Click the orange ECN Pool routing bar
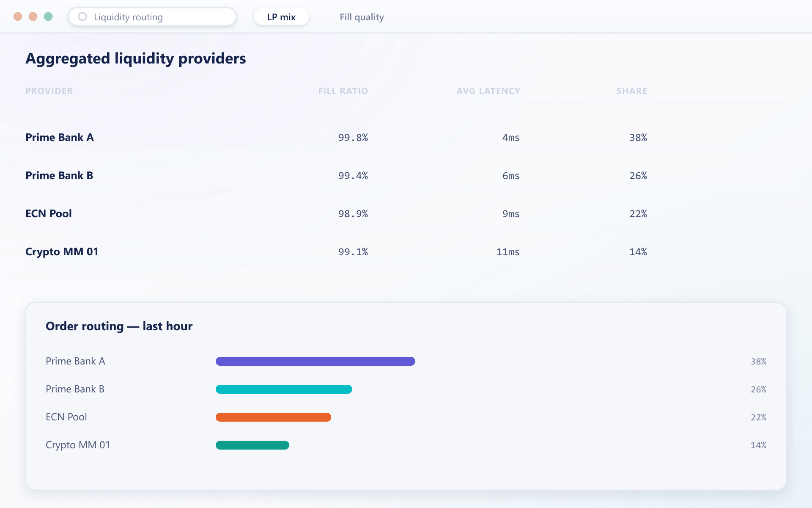The image size is (812, 508). point(273,417)
